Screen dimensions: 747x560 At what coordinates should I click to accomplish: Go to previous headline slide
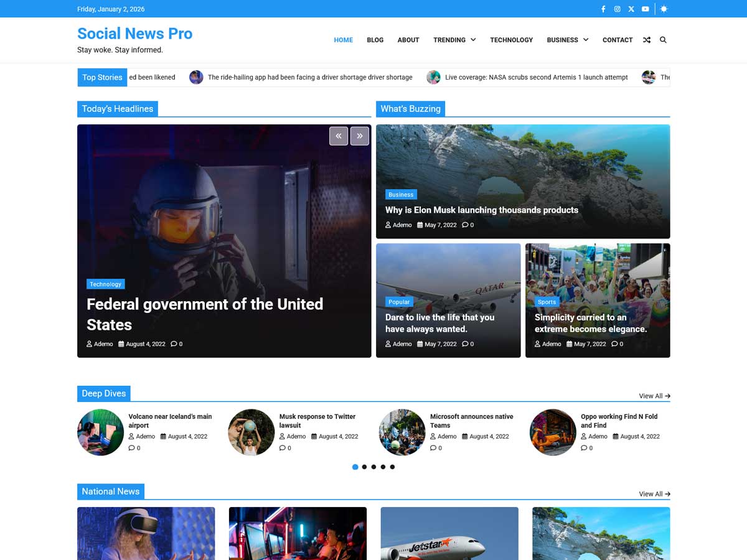point(339,136)
